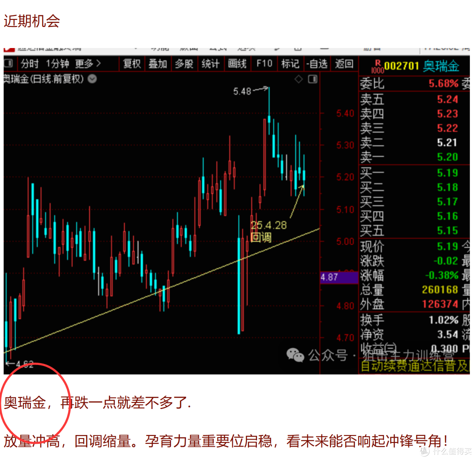Activate the 画线 drawing tool
This screenshot has height=461, width=476.
[237, 64]
